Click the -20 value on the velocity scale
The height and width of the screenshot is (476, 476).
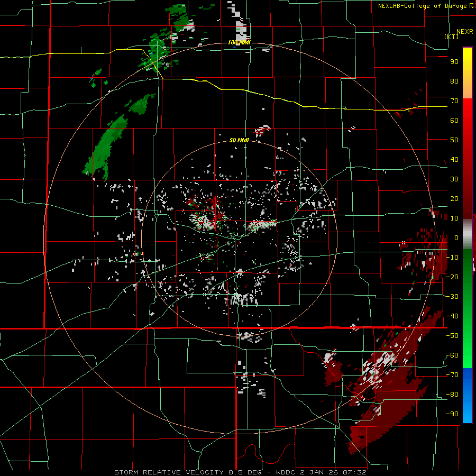tap(452, 277)
